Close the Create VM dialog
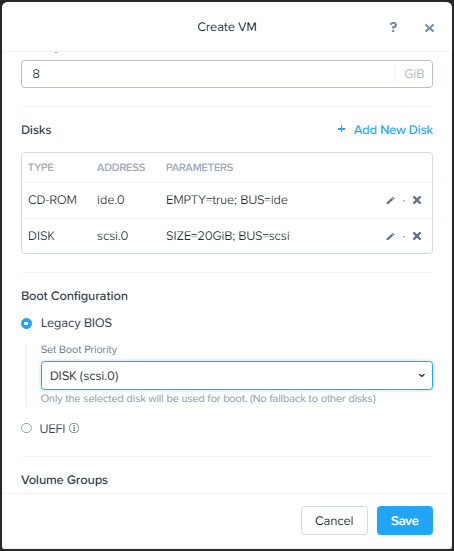Screen dimensions: 454x551 point(429,28)
